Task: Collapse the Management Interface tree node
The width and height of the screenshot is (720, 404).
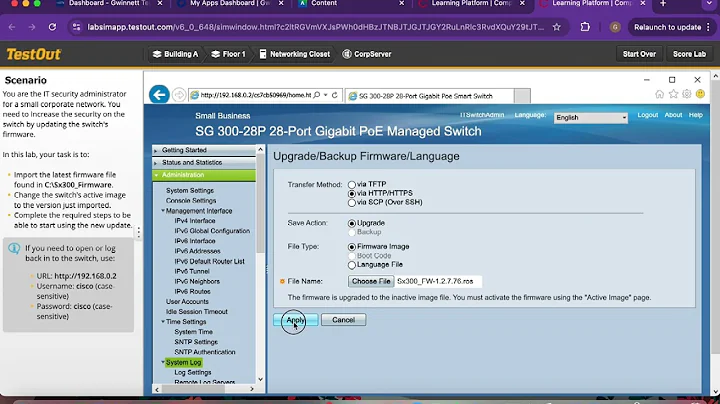Action: 163,211
